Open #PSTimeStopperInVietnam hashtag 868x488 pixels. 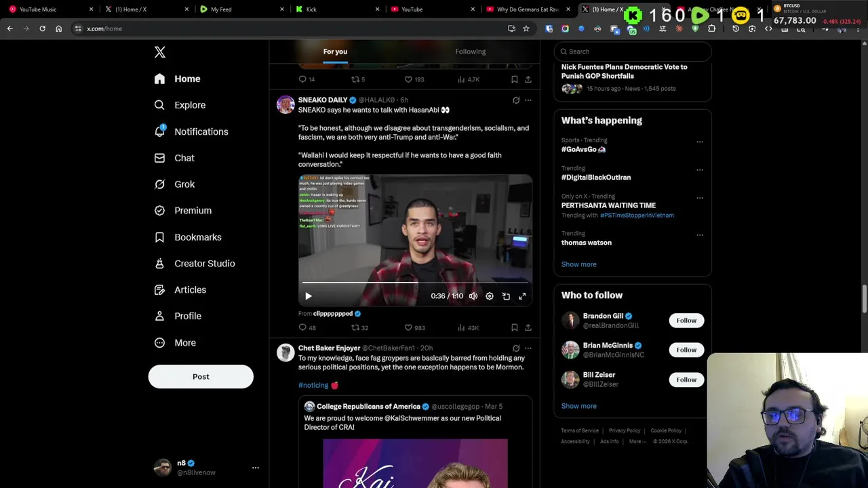[x=637, y=216]
